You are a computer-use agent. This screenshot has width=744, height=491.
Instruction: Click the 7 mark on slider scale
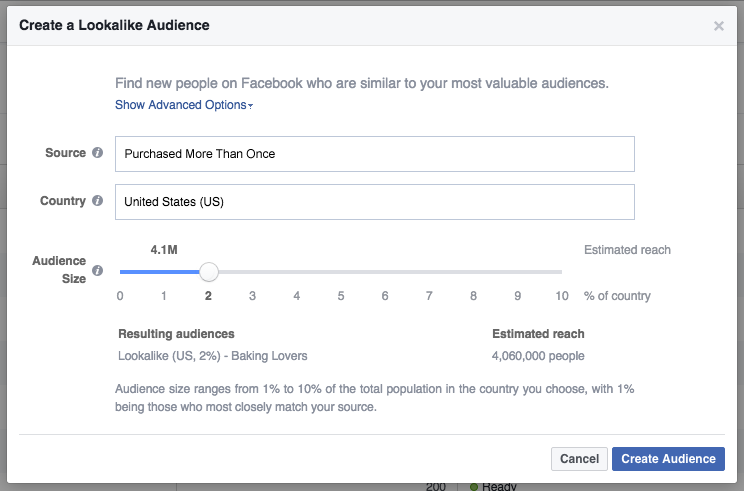click(x=429, y=296)
